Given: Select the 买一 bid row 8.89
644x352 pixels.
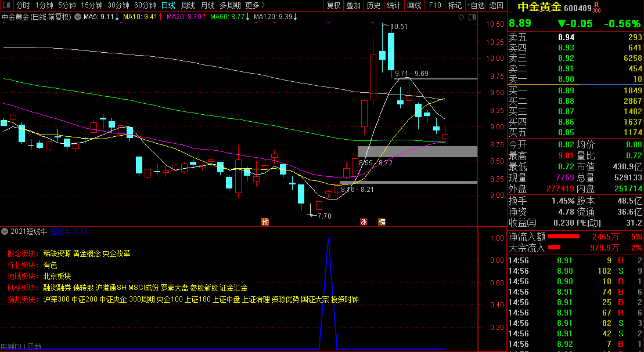Looking at the screenshot, I should click(575, 90).
